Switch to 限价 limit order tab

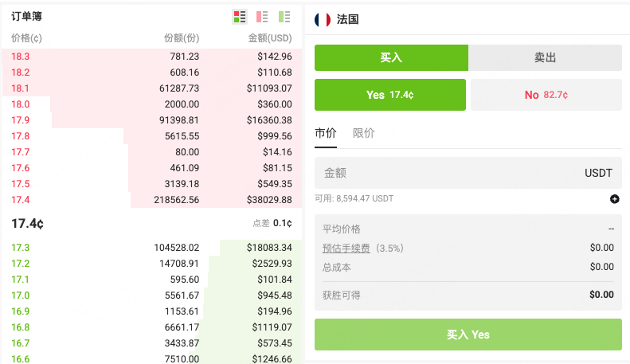[x=364, y=133]
